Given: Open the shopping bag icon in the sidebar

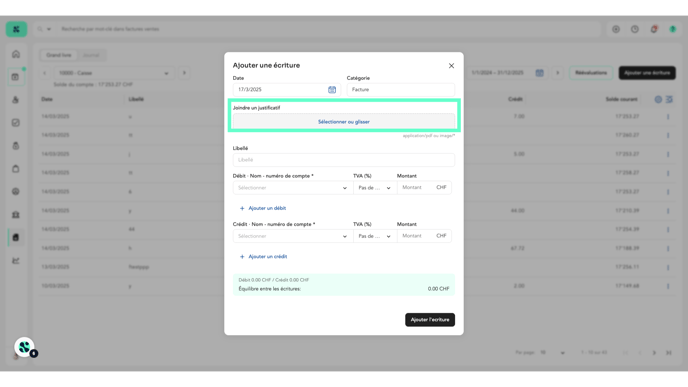Looking at the screenshot, I should coord(16,168).
